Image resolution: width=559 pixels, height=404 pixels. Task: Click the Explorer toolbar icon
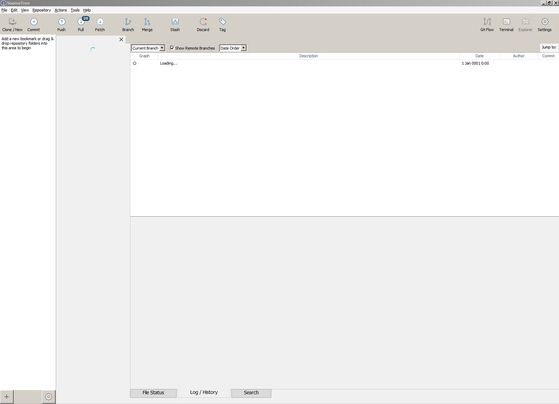pos(525,25)
